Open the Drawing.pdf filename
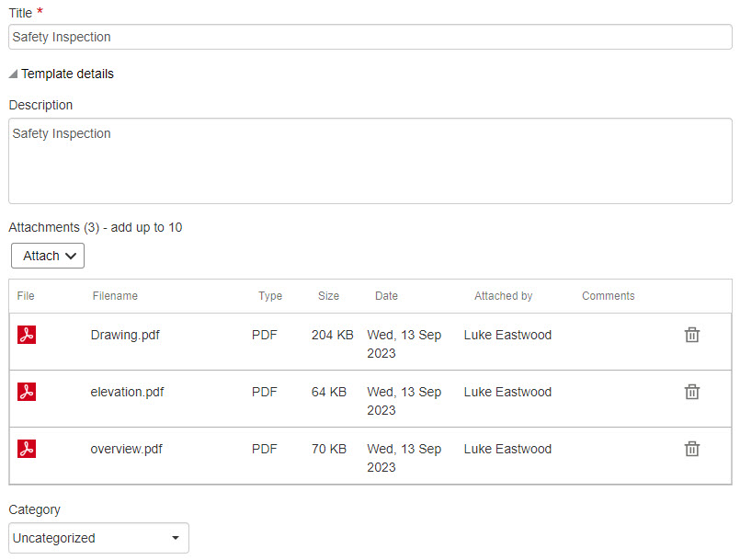Screen dimensions: 740x560 click(x=125, y=335)
